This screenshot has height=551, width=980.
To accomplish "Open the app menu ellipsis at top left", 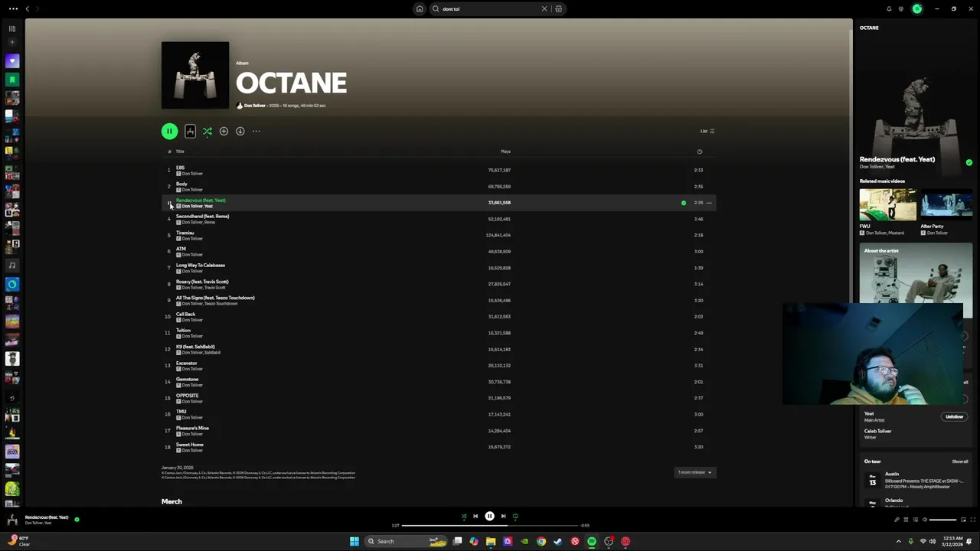I will 13,9.
